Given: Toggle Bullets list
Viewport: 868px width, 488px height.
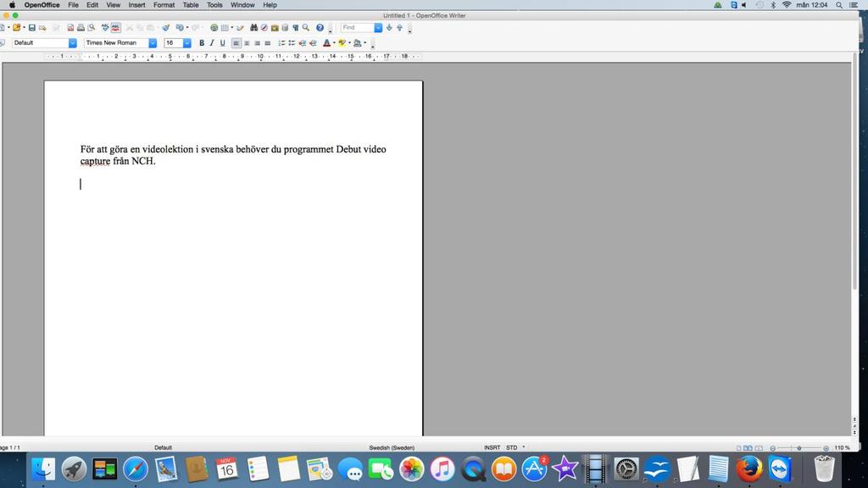Looking at the screenshot, I should (292, 42).
